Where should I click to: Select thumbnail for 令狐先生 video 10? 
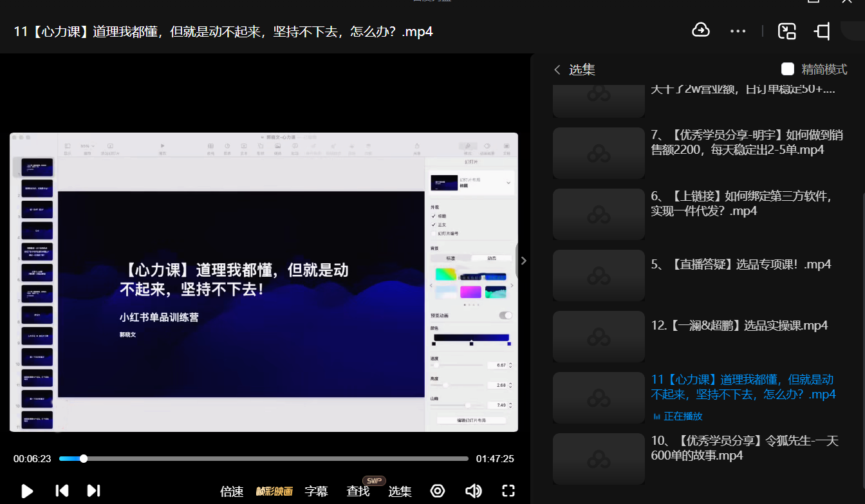pyautogui.click(x=599, y=459)
